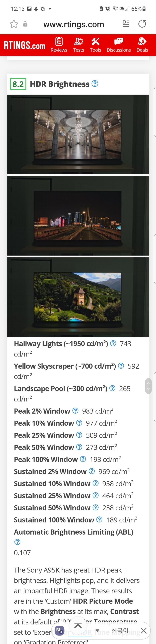Open the hallway lights TV photo
Viewport: 156px width, 644px height.
pos(78,135)
